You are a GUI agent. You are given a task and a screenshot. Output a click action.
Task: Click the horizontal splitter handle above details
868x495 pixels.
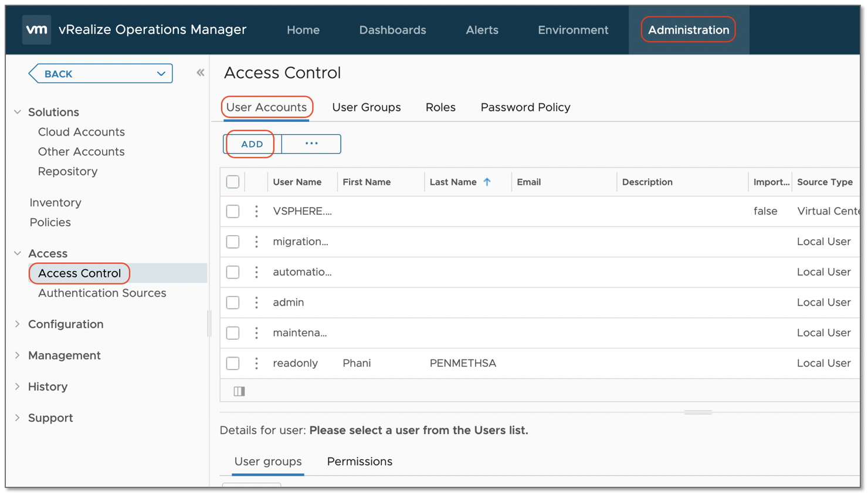697,412
